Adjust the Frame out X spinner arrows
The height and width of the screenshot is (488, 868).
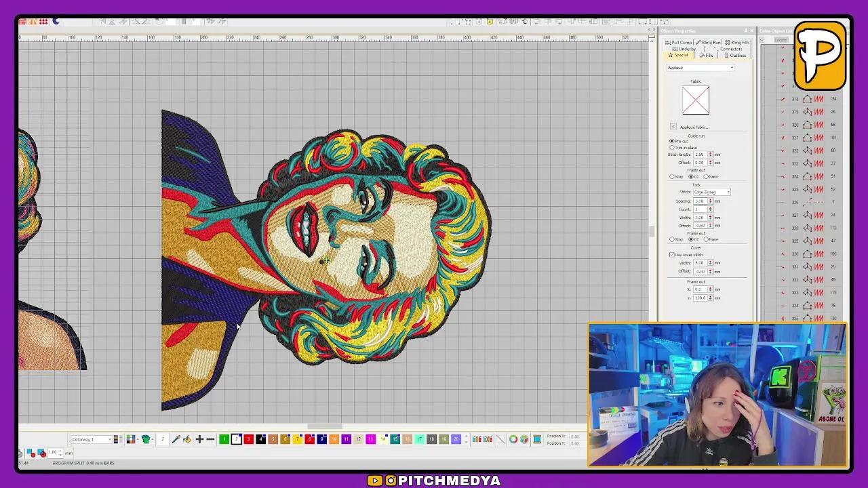(x=710, y=289)
